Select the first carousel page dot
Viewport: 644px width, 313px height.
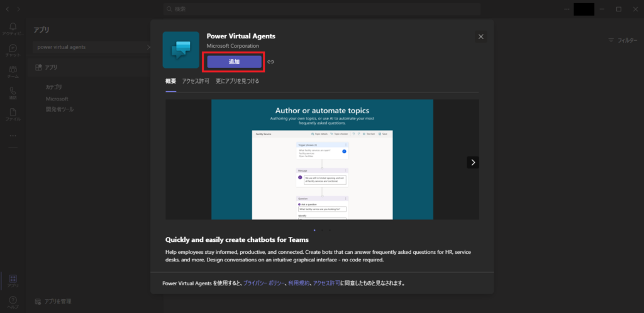point(314,230)
